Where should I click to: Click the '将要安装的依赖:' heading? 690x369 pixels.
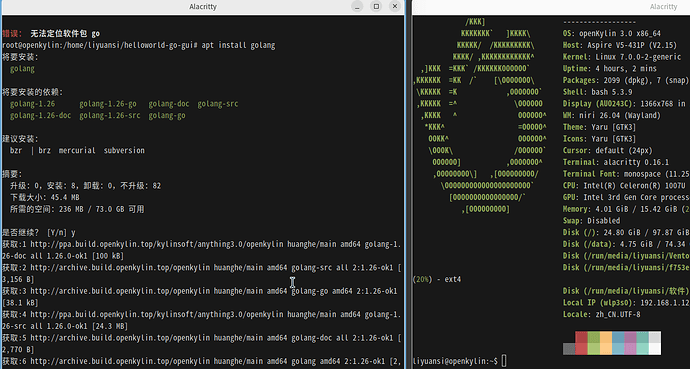click(33, 92)
